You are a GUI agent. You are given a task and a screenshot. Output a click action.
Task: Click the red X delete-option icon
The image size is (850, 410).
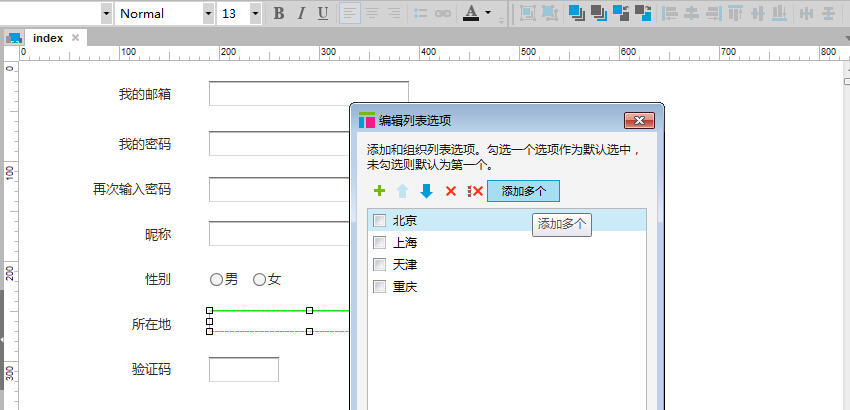pyautogui.click(x=451, y=191)
